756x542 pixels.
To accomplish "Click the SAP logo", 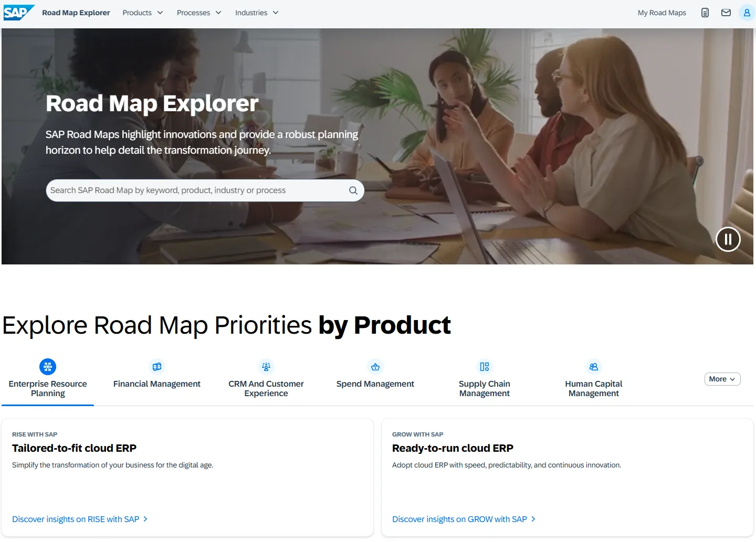I will [x=19, y=13].
